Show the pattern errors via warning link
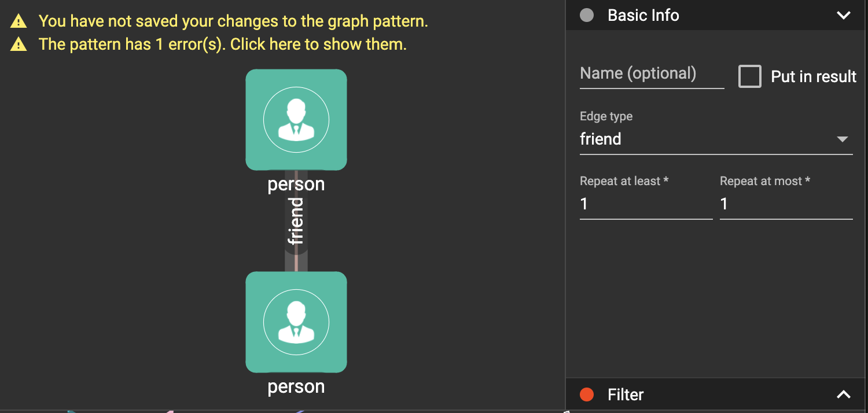This screenshot has width=868, height=413. point(223,45)
